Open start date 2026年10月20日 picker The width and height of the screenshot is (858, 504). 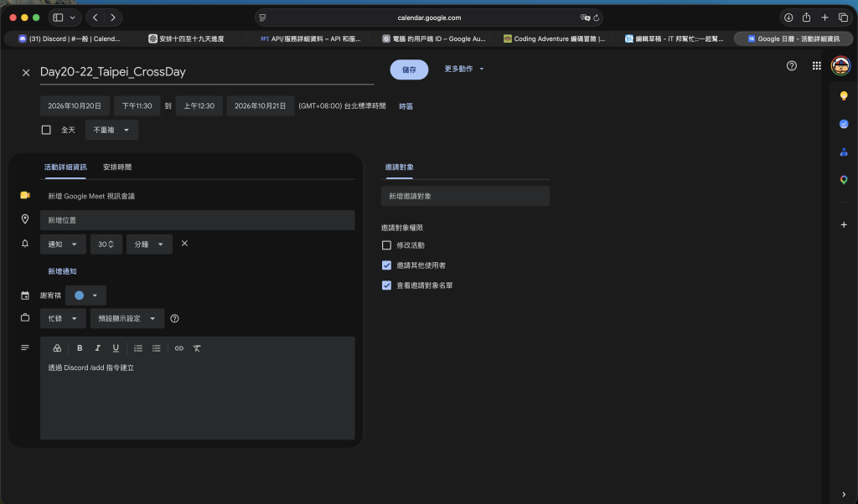(75, 106)
